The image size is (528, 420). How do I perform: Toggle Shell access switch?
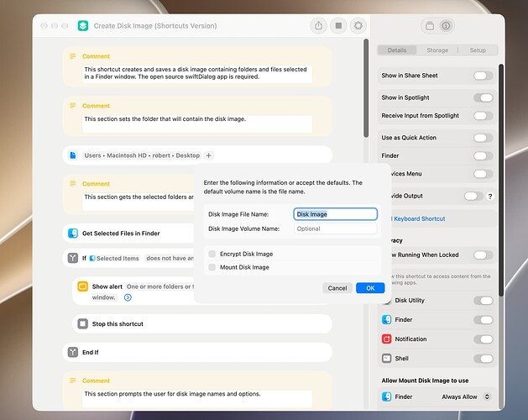pyautogui.click(x=484, y=359)
